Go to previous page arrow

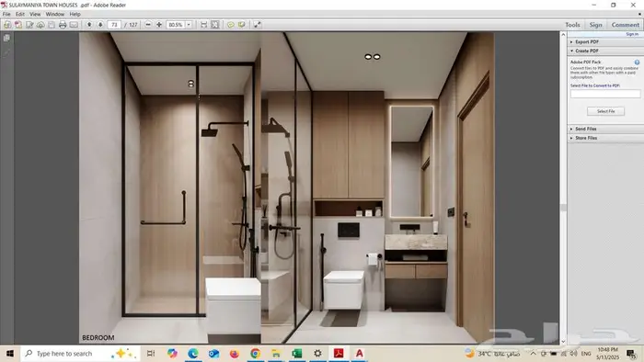89,25
